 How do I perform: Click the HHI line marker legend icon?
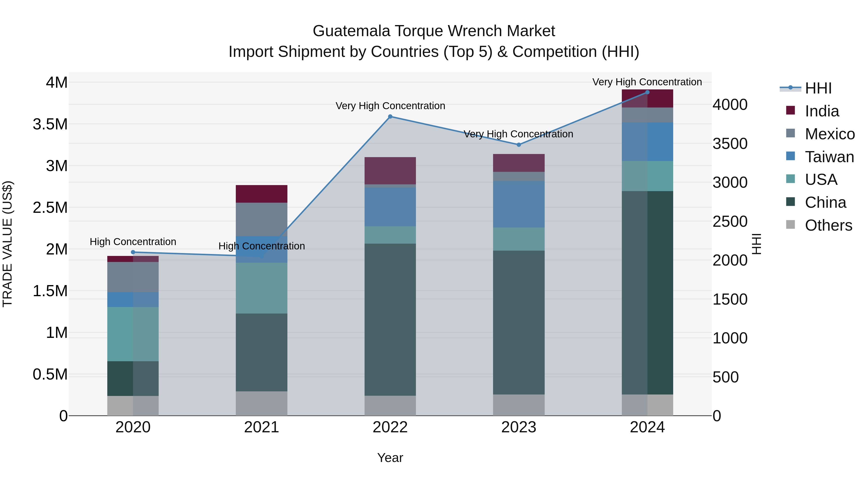790,88
